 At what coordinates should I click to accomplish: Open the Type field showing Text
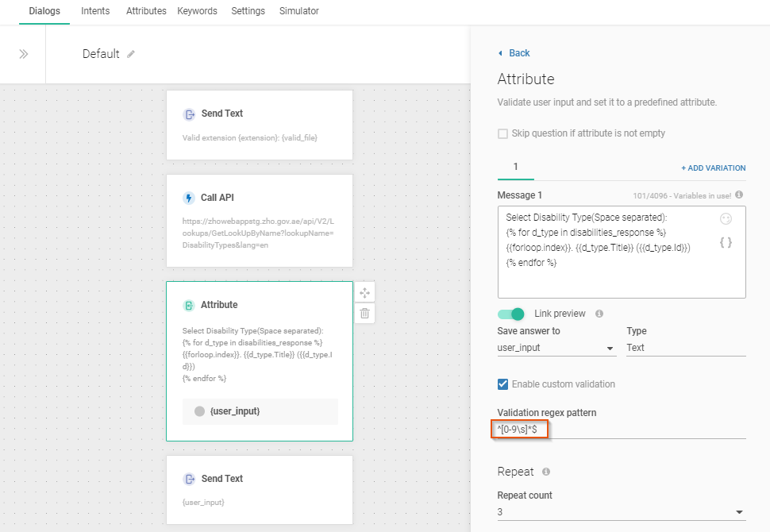pos(685,348)
